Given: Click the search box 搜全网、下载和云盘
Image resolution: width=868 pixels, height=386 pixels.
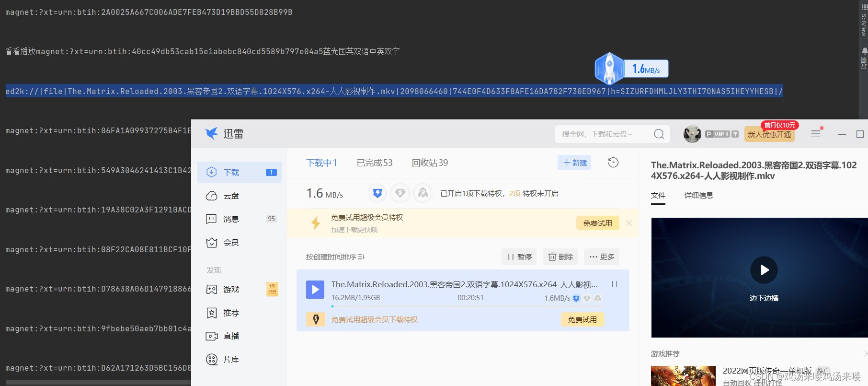Looking at the screenshot, I should [x=605, y=134].
